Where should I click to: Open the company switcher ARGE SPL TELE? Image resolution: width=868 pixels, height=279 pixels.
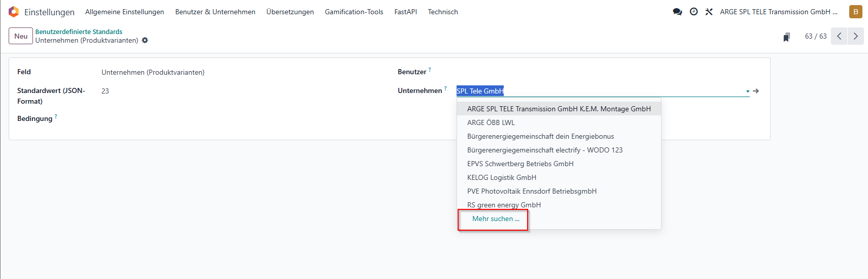(x=779, y=12)
